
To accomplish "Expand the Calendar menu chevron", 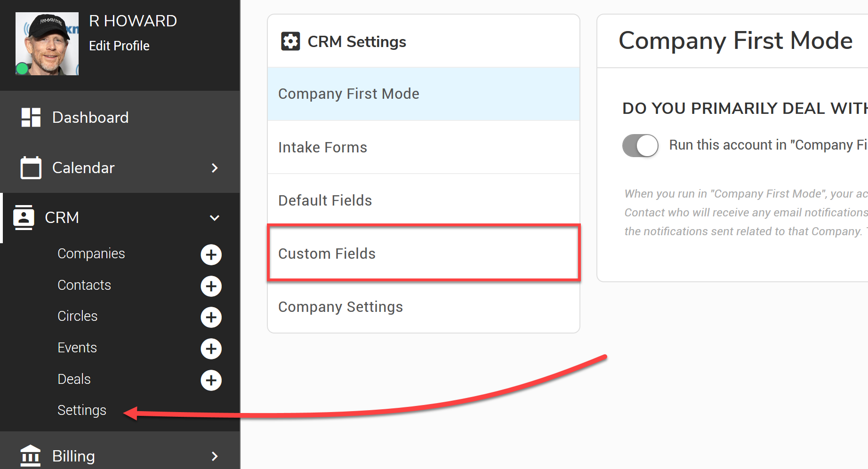I will (x=215, y=168).
